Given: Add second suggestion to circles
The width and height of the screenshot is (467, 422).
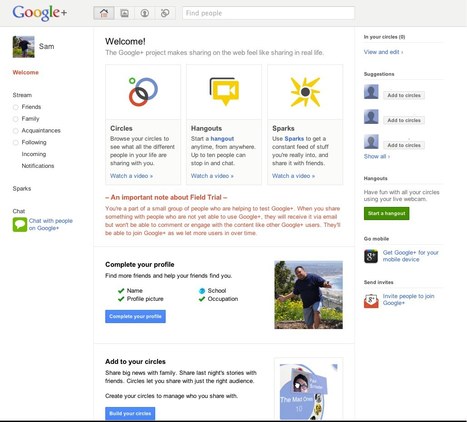Looking at the screenshot, I should pyautogui.click(x=404, y=120).
